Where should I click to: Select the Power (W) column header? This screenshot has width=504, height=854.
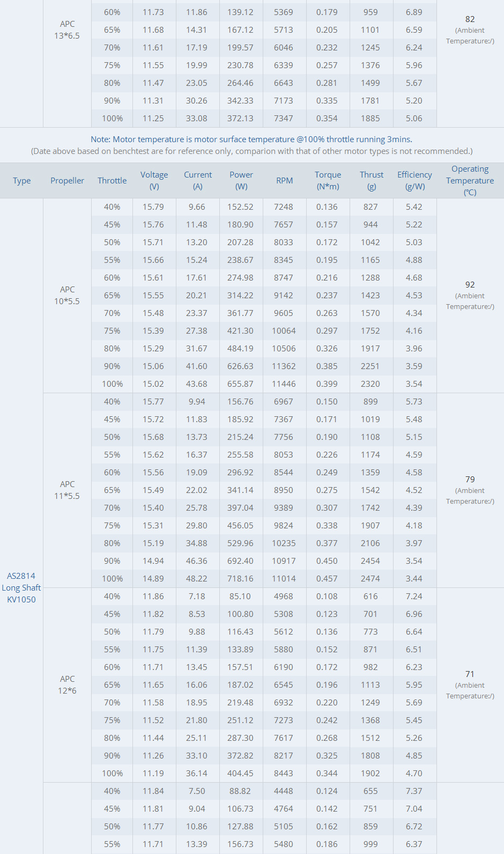click(x=241, y=181)
